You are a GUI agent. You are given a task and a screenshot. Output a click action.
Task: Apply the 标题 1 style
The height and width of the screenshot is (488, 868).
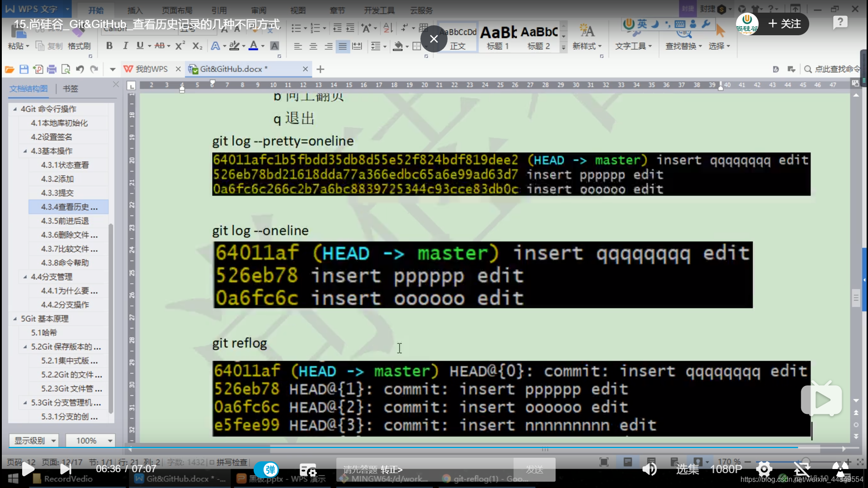(x=498, y=37)
